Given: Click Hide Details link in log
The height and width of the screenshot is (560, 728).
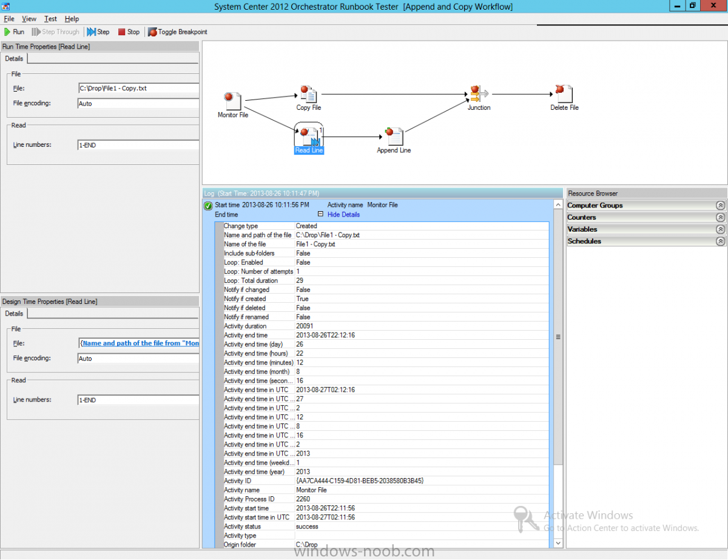Looking at the screenshot, I should [x=343, y=215].
